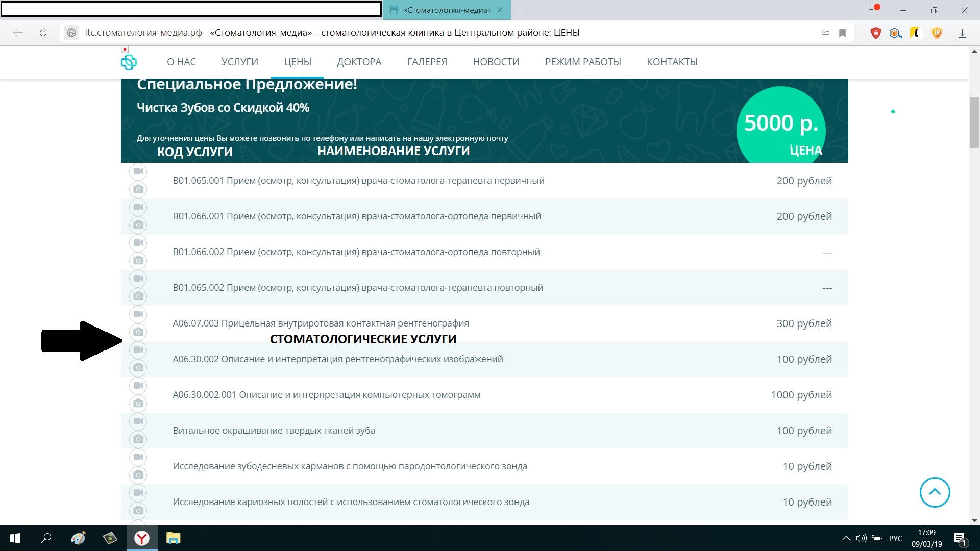Open browser downloads arrow icon
Viewport: 980px width, 551px height.
(962, 33)
